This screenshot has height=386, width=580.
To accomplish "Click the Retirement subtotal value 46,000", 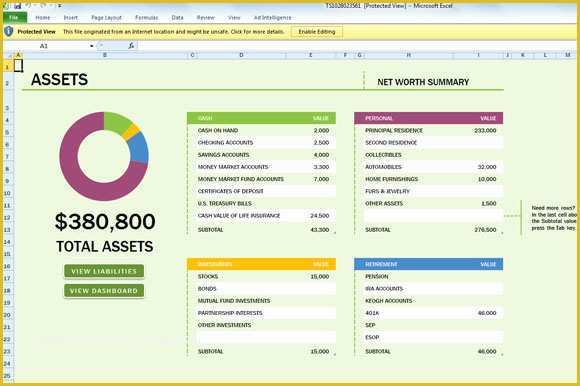I will tap(487, 351).
